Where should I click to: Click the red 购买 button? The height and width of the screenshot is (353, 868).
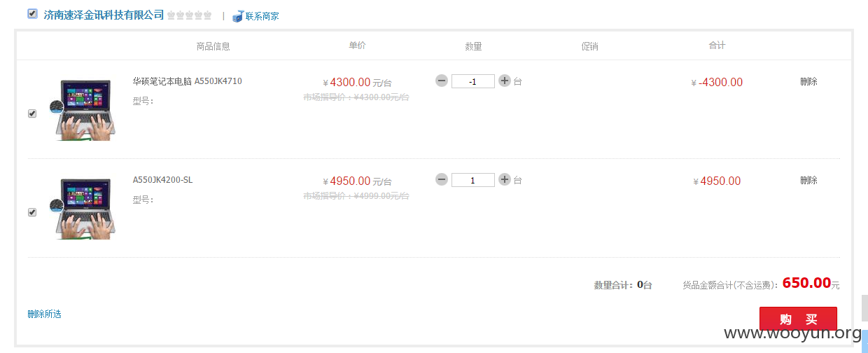pyautogui.click(x=798, y=319)
